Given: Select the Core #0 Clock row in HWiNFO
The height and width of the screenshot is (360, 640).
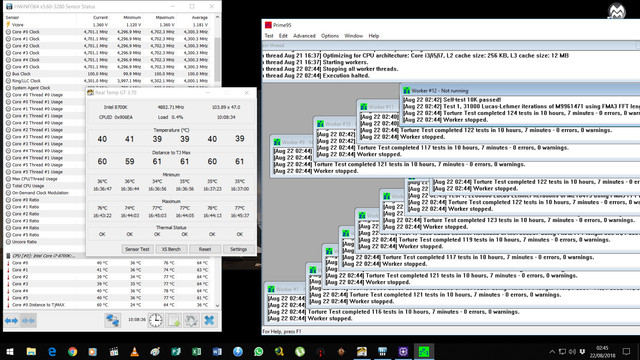Looking at the screenshot, I should point(108,32).
